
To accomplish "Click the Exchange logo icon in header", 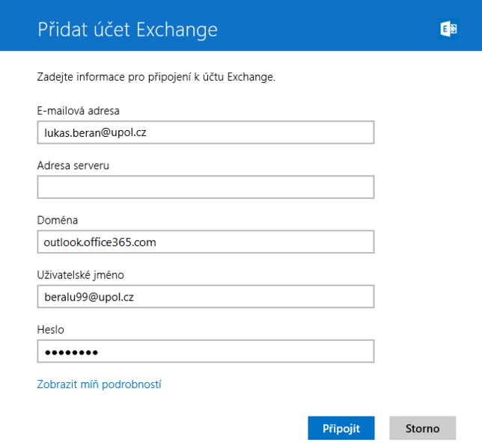I will click(449, 29).
